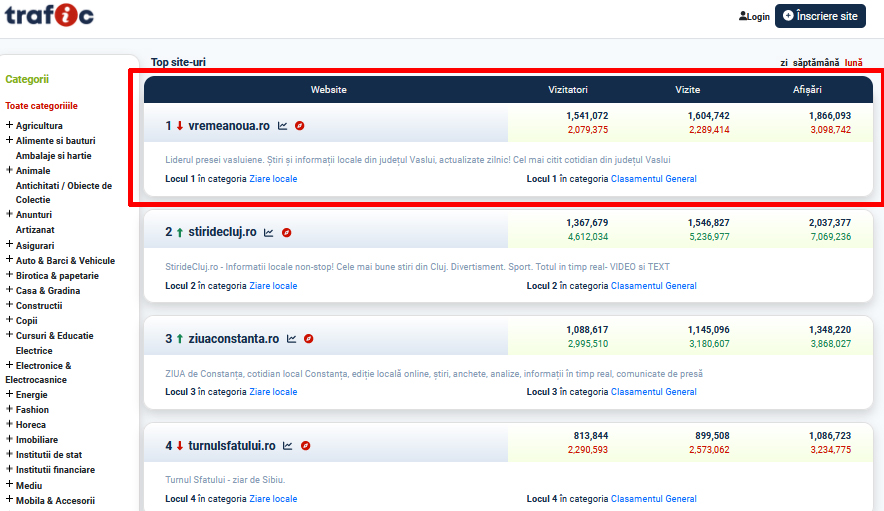Click the trafic logo

[50, 15]
